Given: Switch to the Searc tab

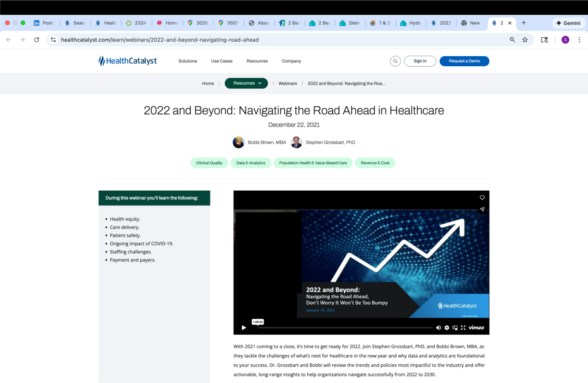Looking at the screenshot, I should (75, 23).
